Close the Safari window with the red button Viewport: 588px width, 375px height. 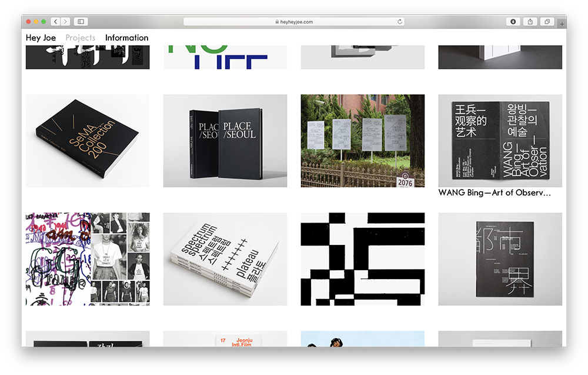coord(28,22)
